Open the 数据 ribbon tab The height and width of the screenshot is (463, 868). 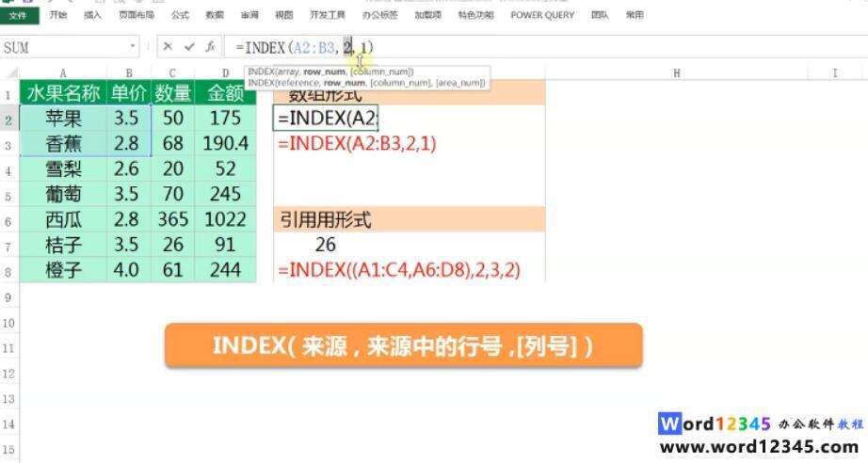215,15
